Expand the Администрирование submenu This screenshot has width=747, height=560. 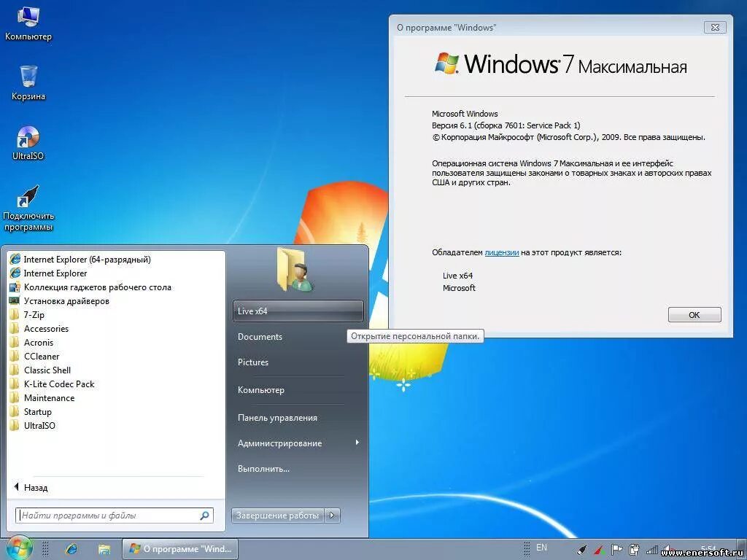[x=298, y=443]
